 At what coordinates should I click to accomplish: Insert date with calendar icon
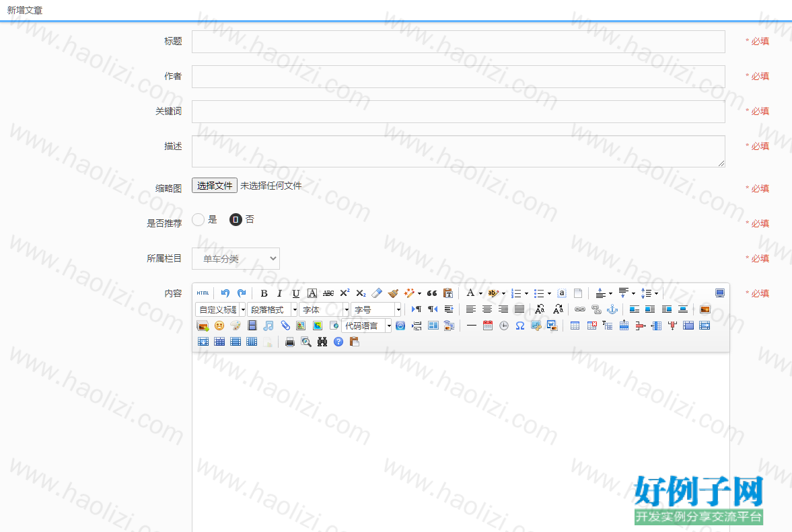[487, 326]
